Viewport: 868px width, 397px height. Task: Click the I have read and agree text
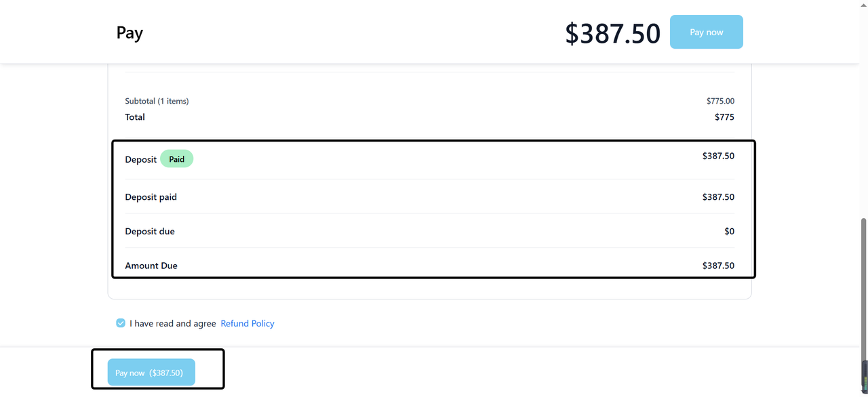coord(173,324)
